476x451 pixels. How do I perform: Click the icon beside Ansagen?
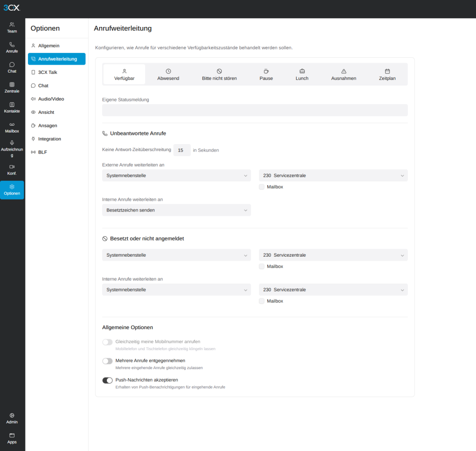(33, 126)
